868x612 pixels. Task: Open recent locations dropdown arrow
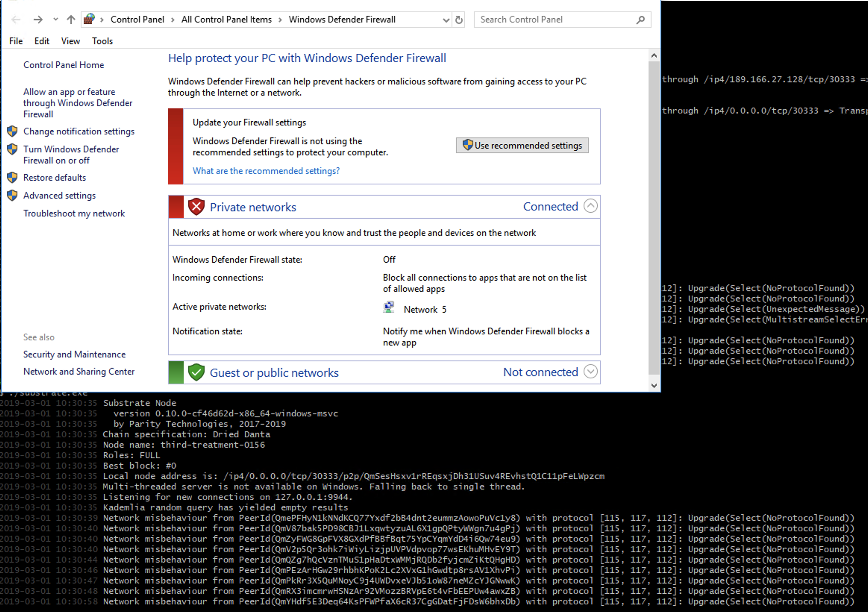tap(56, 19)
